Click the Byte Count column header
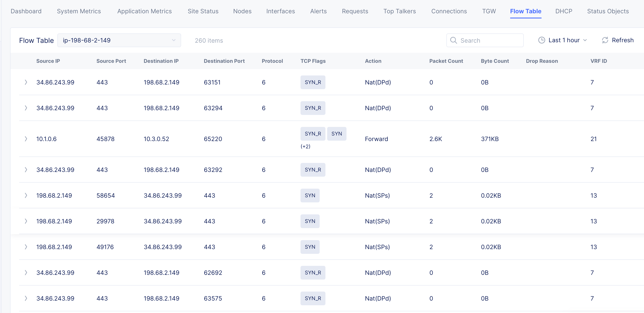Screen dimensions: 644x313 [494, 61]
